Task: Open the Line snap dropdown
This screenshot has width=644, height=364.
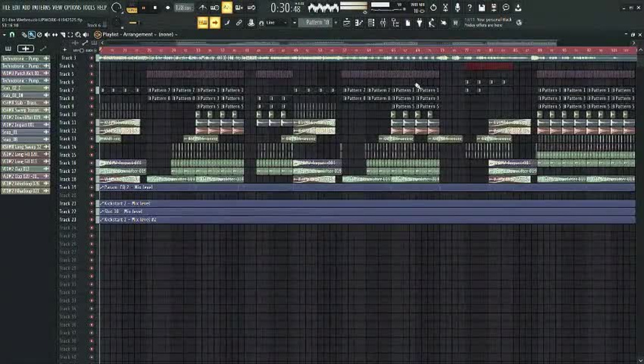Action: (277, 23)
